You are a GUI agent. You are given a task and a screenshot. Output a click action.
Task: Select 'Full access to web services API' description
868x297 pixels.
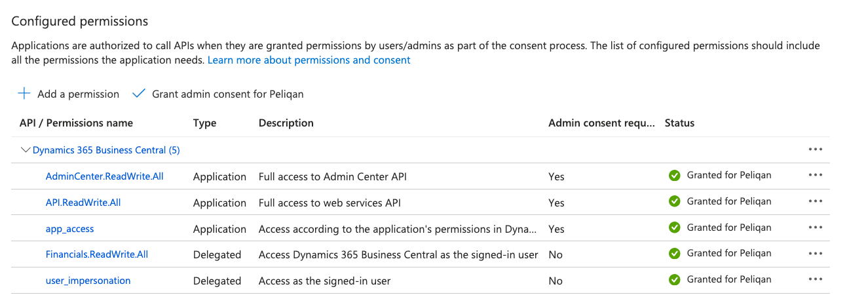click(330, 203)
